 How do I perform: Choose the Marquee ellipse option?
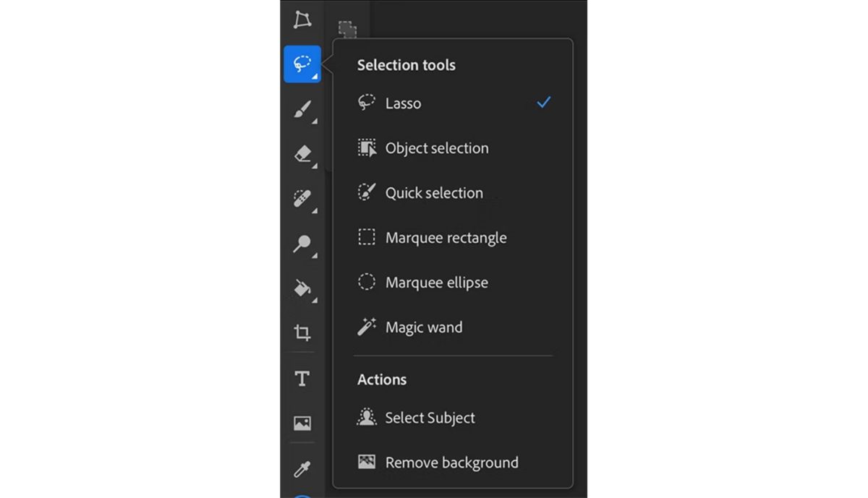tap(436, 283)
